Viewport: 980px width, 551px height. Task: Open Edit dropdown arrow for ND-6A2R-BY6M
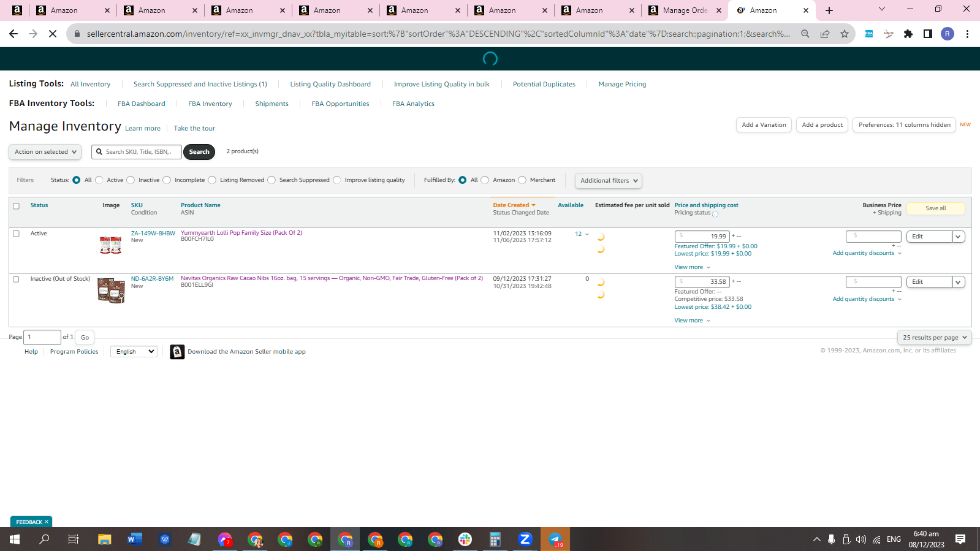(x=959, y=282)
